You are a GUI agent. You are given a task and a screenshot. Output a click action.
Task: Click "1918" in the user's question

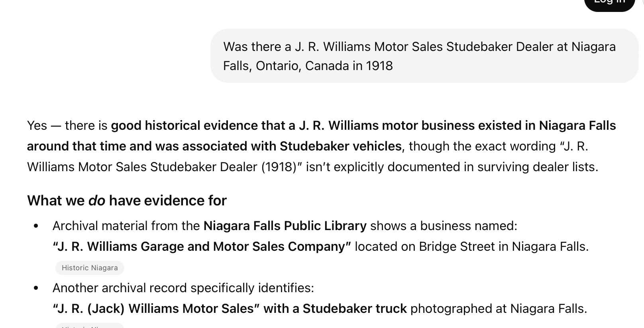click(x=379, y=66)
